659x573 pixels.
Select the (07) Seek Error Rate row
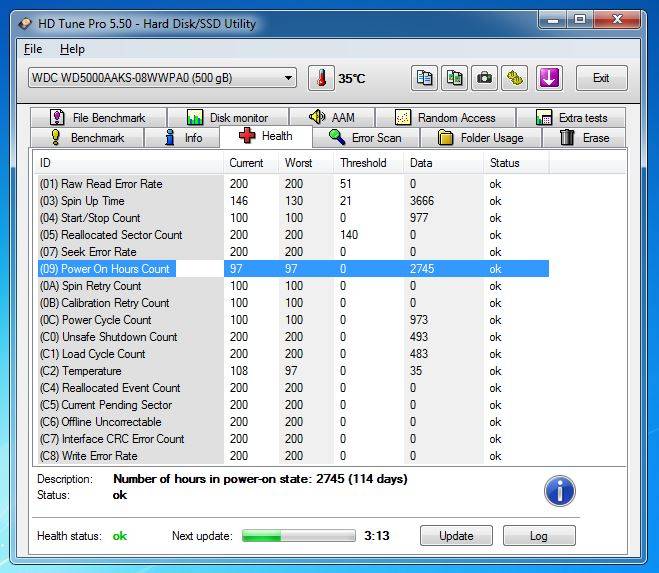(293, 252)
